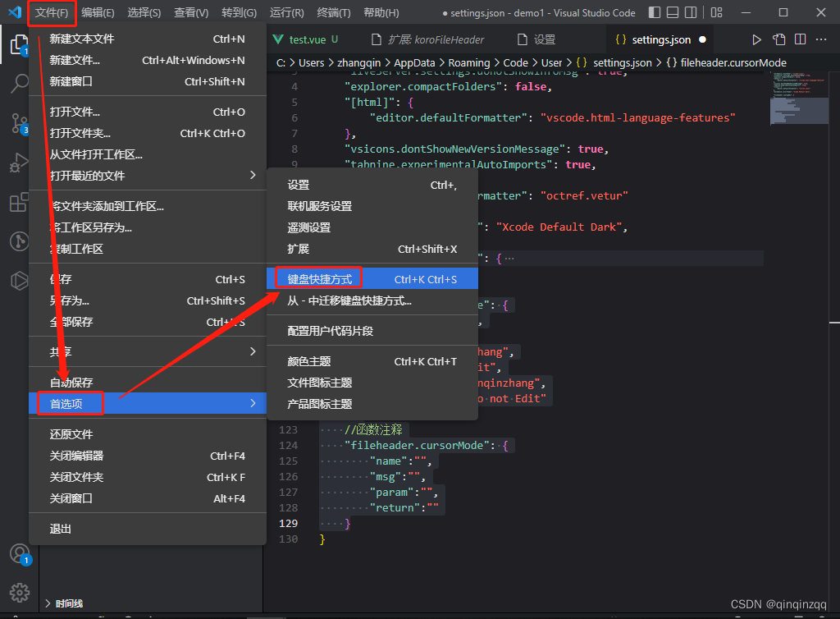Viewport: 840px width, 619px height.
Task: Switch to the 设置 editor tab
Action: 536,39
